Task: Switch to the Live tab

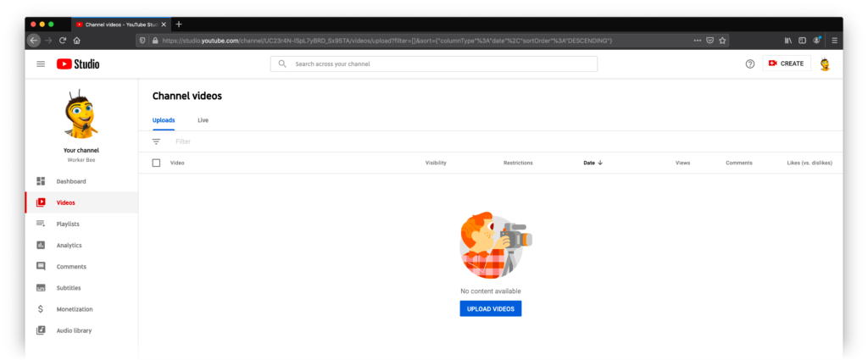Action: pos(203,120)
